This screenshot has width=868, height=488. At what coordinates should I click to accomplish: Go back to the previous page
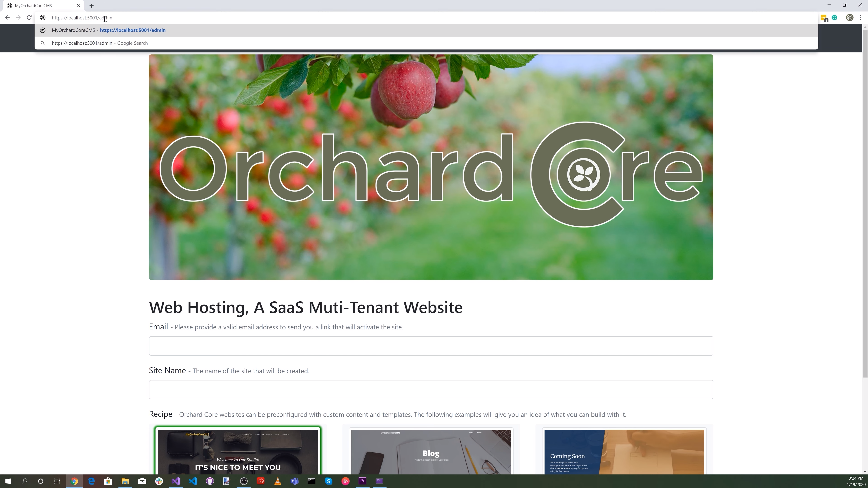[7, 18]
